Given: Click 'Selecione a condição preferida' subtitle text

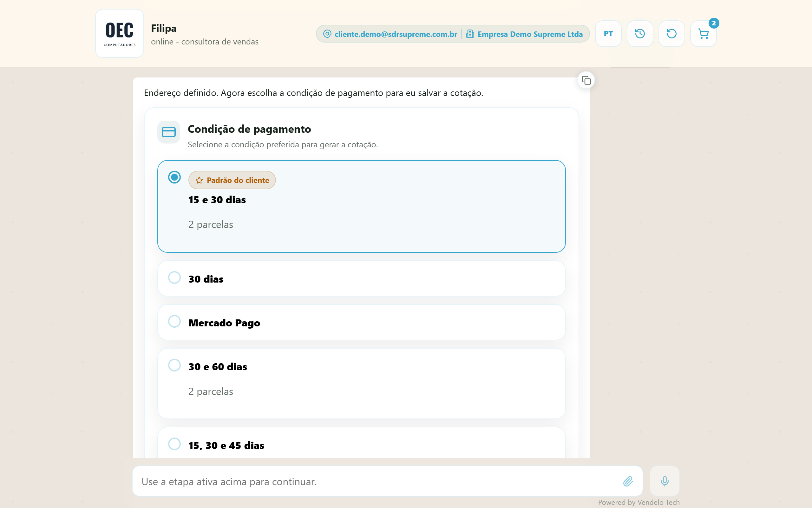Looking at the screenshot, I should coord(283,145).
